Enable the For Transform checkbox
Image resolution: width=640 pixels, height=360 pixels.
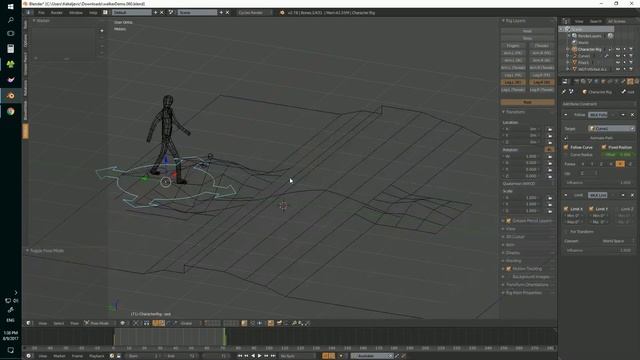click(566, 232)
